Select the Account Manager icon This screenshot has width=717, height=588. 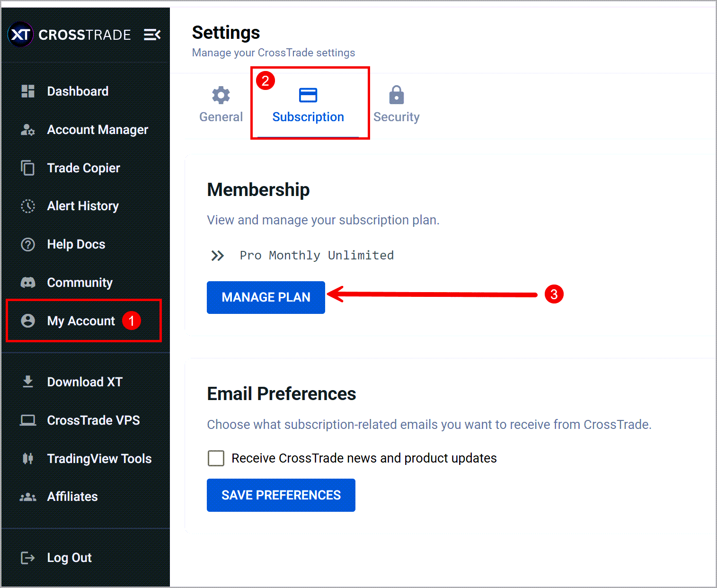click(28, 130)
